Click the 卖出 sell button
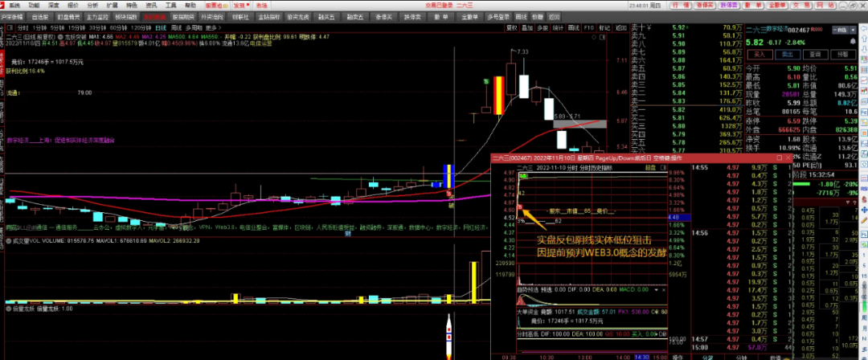The width and height of the screenshot is (868, 360). (788, 55)
